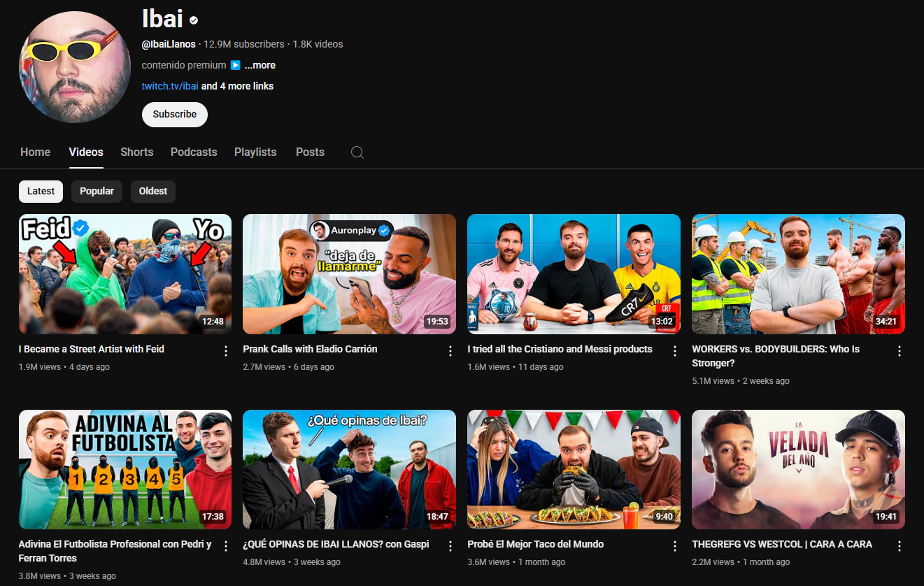Switch to the Posts tab
This screenshot has width=924, height=586.
click(x=310, y=152)
